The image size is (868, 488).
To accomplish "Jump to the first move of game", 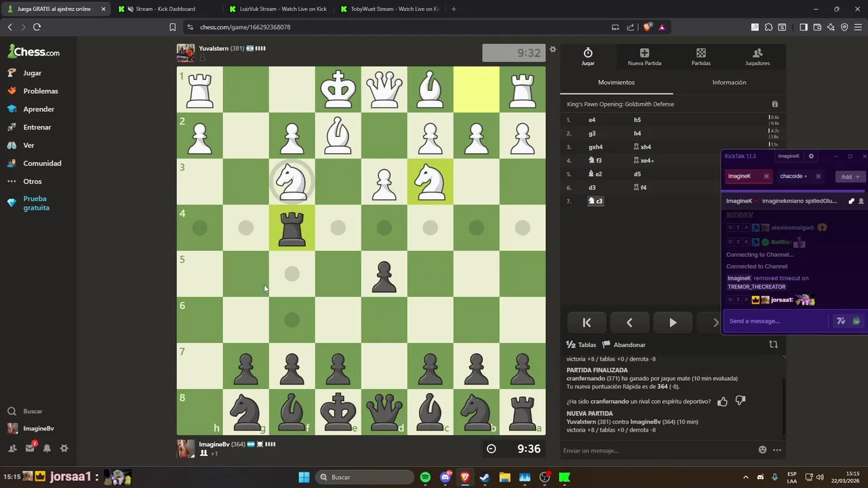I will coord(587,323).
